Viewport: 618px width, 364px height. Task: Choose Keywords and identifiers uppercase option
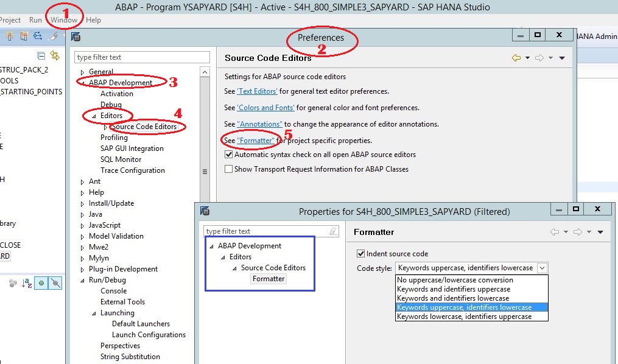tap(472, 289)
